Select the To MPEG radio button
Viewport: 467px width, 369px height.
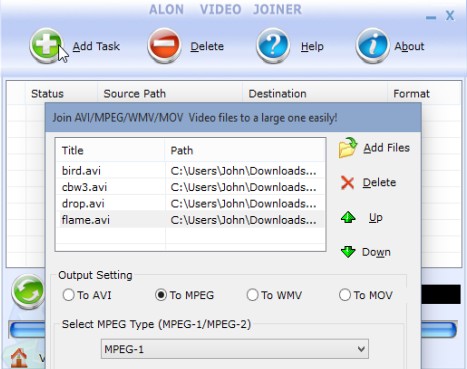[x=161, y=295]
